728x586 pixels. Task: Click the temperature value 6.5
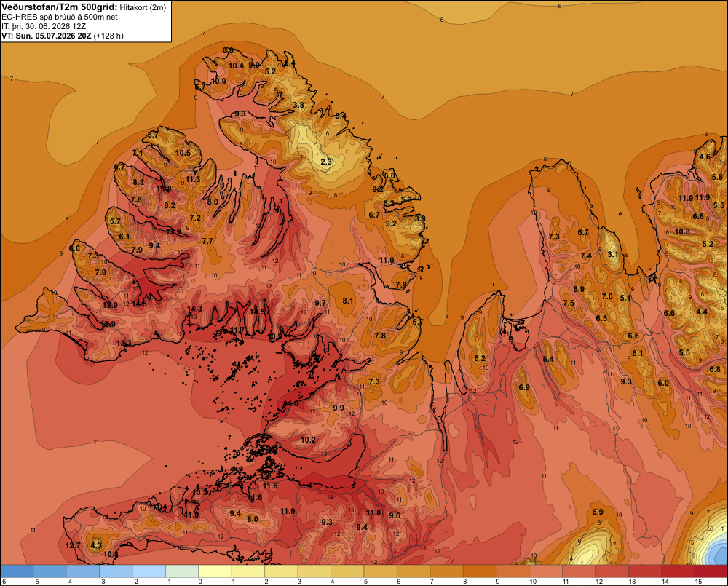[602, 318]
